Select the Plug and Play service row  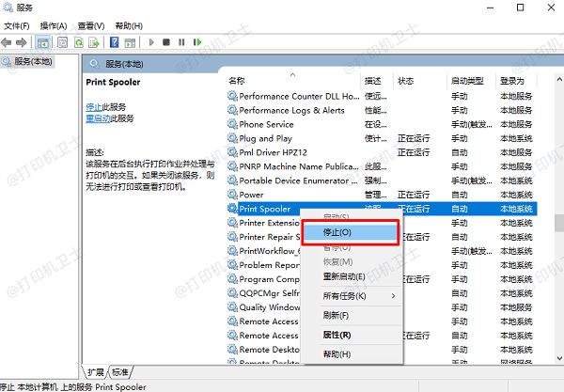[266, 138]
